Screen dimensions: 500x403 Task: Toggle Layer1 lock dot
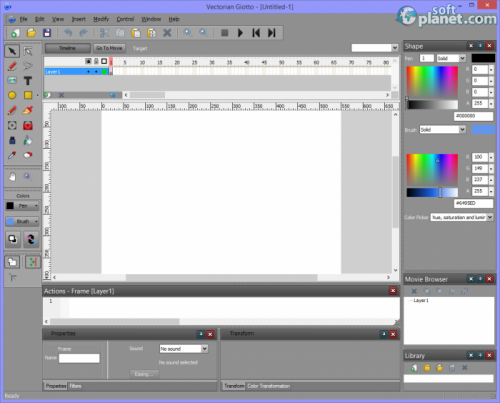[x=96, y=72]
